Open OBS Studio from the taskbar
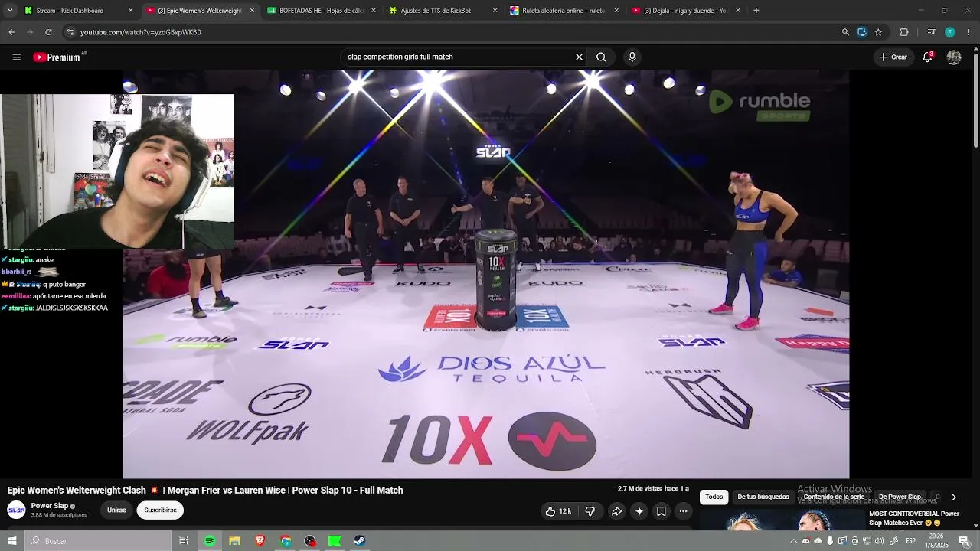Screen dimensions: 980x551 pos(310,541)
